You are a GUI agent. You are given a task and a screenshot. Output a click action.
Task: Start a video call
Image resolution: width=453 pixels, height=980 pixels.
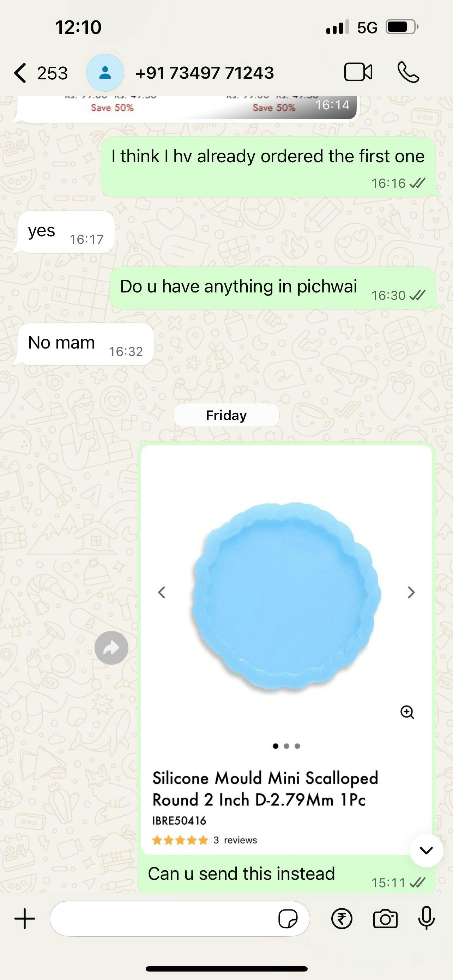pyautogui.click(x=358, y=72)
